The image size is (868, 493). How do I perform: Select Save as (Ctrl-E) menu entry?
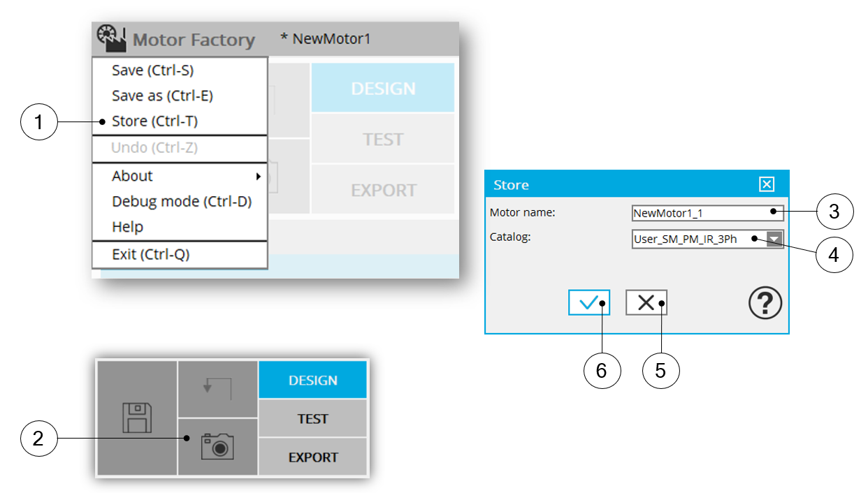162,96
